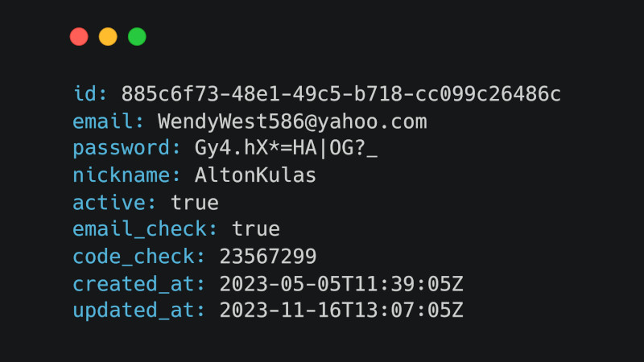Click the code_check number 23567299
644x362 pixels.
coord(268,257)
